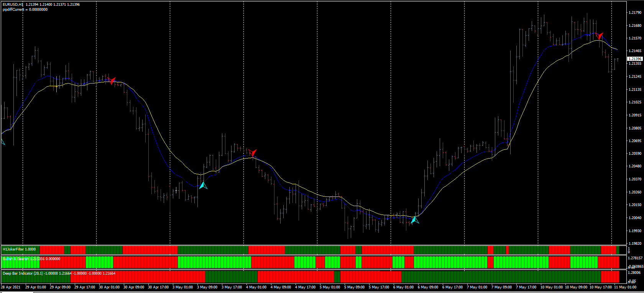Click the pipdiffCurrent = 0.00000000 label
Screen dimensions: 644x293
coord(25,10)
